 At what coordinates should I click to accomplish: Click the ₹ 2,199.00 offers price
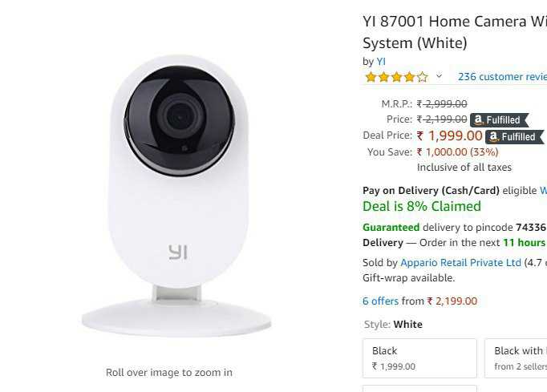[452, 301]
